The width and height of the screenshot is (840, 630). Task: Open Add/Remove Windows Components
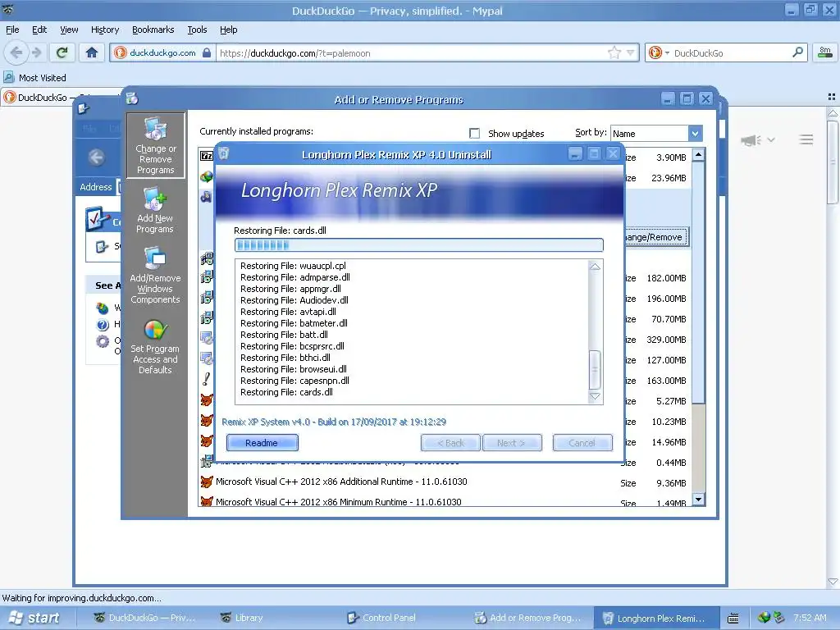(155, 276)
